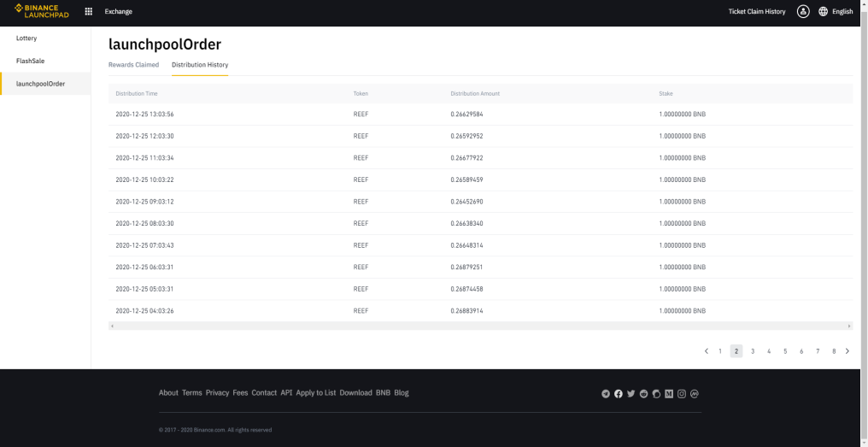This screenshot has height=447, width=868.
Task: Click amount 0.26677922
Action: pos(467,158)
